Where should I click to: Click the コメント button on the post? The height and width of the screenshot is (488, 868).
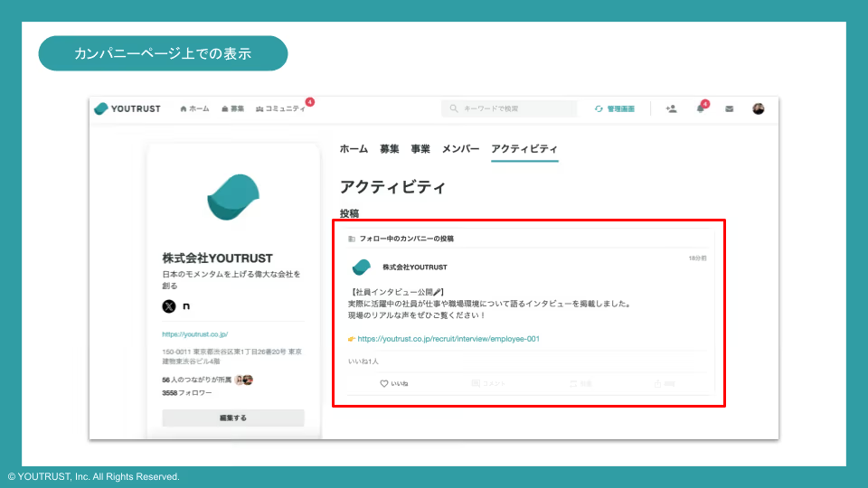click(x=488, y=383)
